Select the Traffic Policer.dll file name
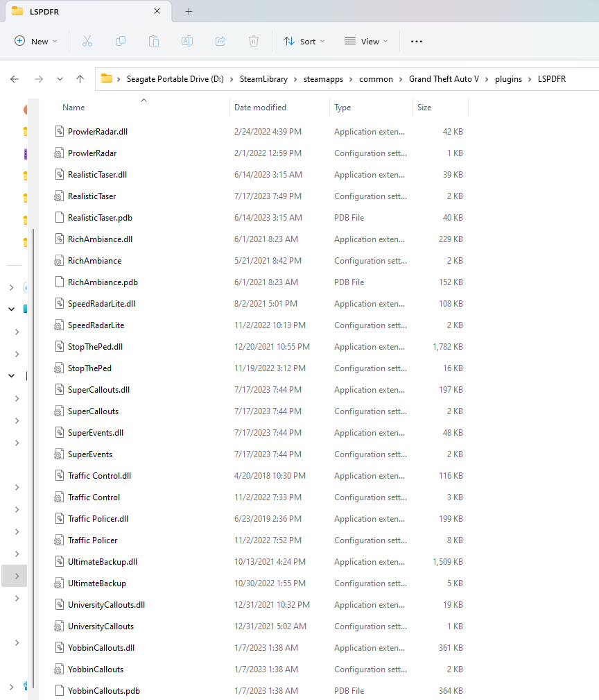The width and height of the screenshot is (599, 700). pos(98,519)
